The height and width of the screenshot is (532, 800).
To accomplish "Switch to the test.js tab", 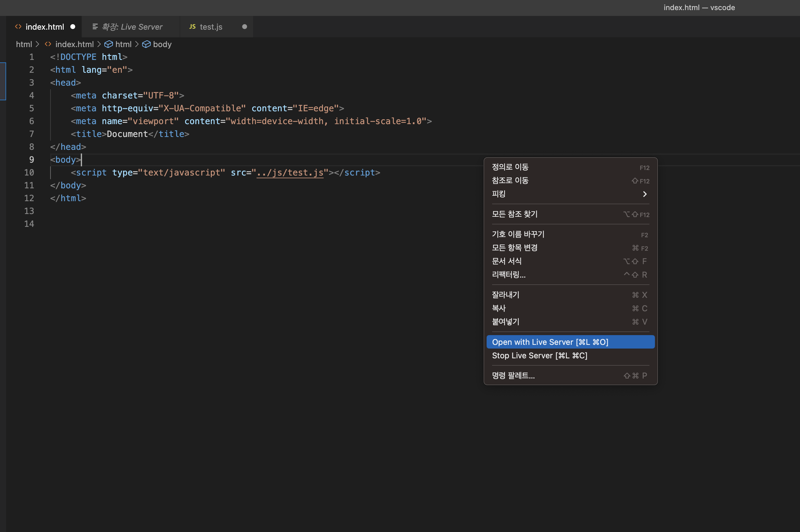I will [211, 27].
